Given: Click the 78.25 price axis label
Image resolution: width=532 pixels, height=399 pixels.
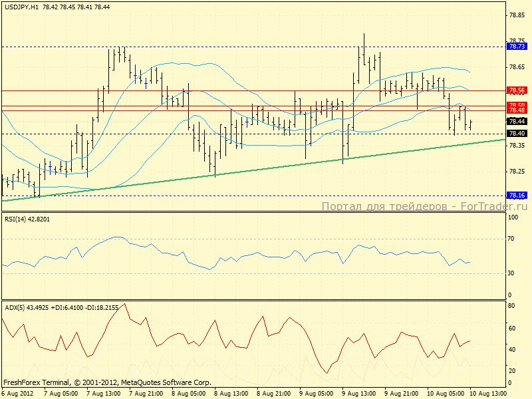Looking at the screenshot, I should coord(517,171).
